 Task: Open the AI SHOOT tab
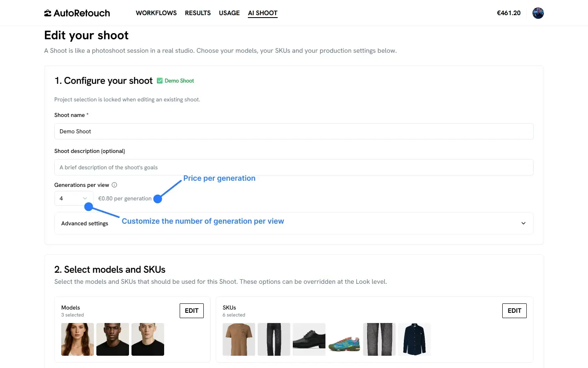[x=263, y=13]
